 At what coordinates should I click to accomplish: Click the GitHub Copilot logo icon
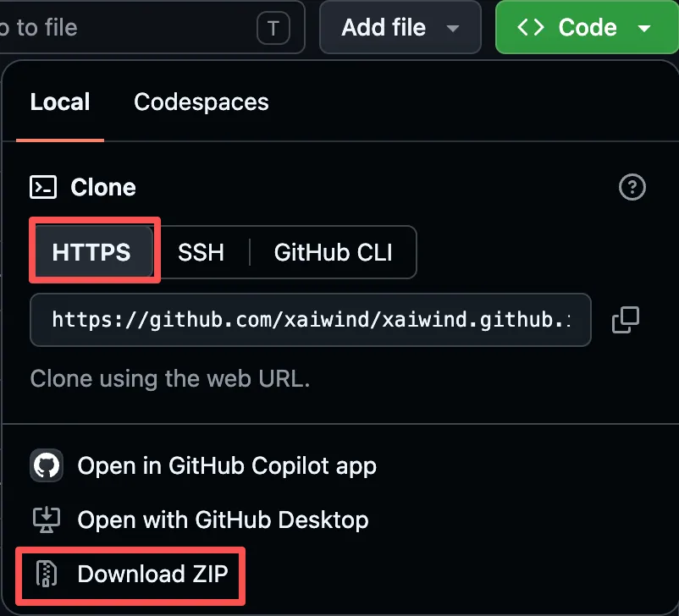coord(47,465)
